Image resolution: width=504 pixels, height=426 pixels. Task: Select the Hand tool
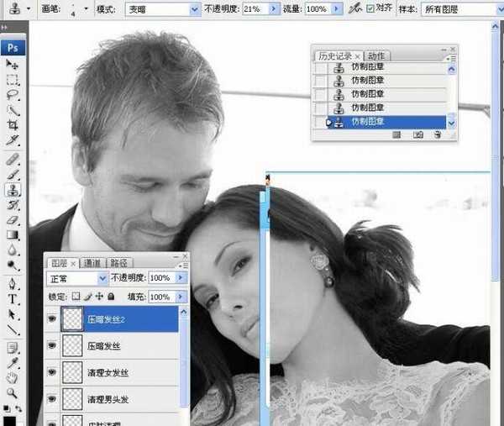13,377
